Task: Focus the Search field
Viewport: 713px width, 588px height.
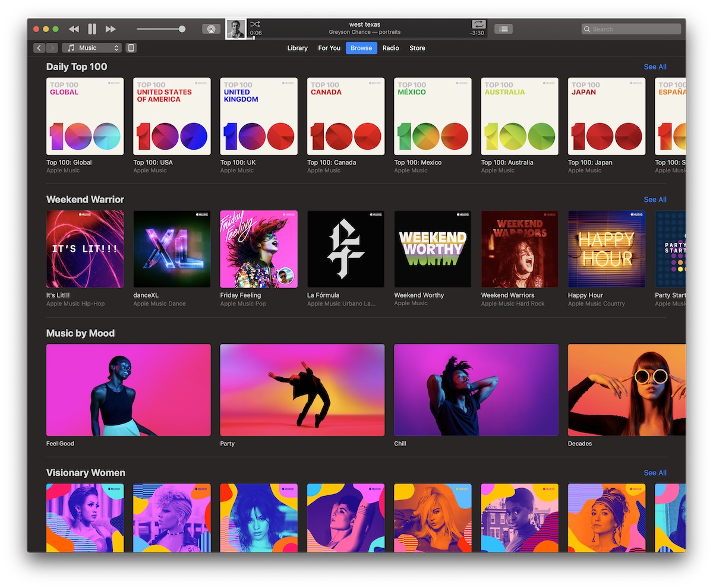Action: 631,29
